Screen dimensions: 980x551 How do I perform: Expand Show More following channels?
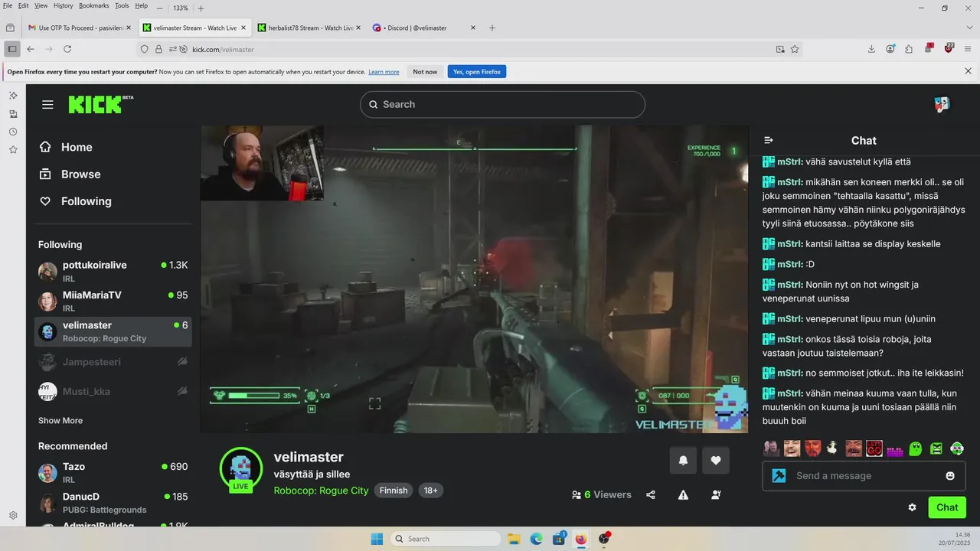click(x=60, y=420)
